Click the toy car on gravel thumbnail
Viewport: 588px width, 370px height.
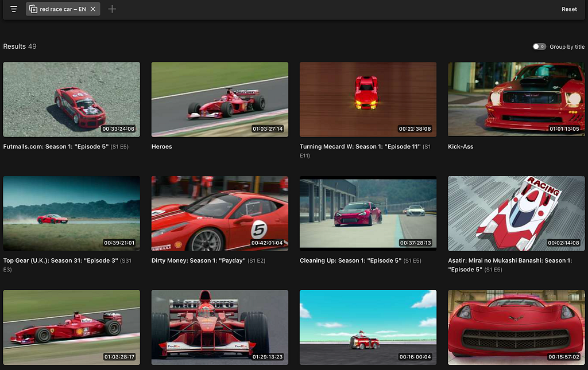71,99
